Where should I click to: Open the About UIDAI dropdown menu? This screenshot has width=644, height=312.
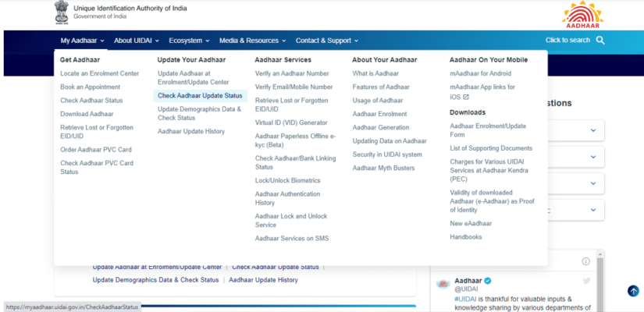pos(136,41)
